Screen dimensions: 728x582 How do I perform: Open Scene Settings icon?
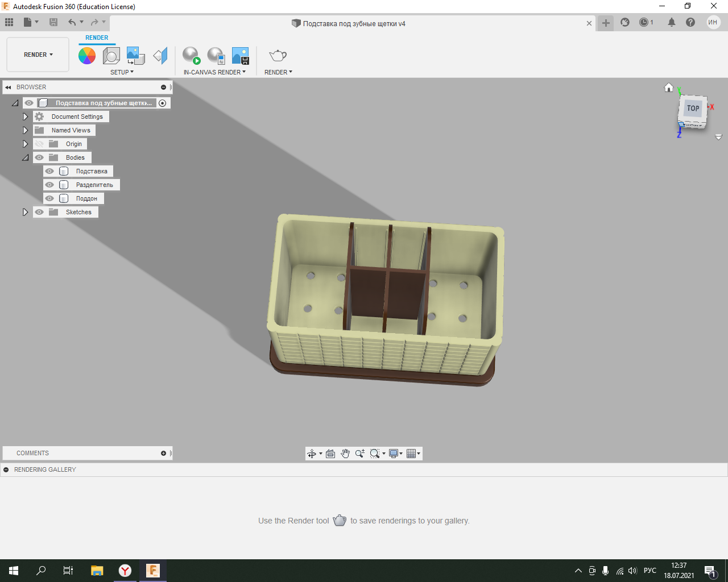(x=111, y=56)
